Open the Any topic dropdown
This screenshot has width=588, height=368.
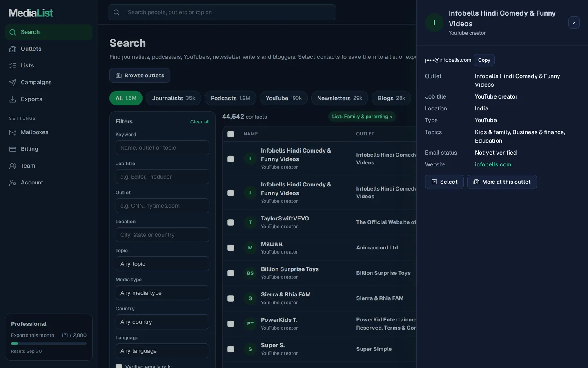163,264
